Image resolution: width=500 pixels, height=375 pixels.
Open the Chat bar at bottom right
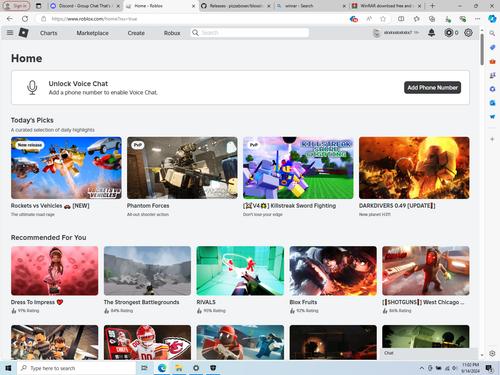pos(429,353)
